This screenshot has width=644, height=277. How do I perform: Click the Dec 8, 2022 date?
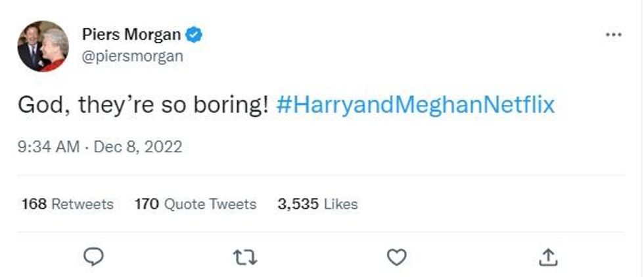pyautogui.click(x=138, y=146)
